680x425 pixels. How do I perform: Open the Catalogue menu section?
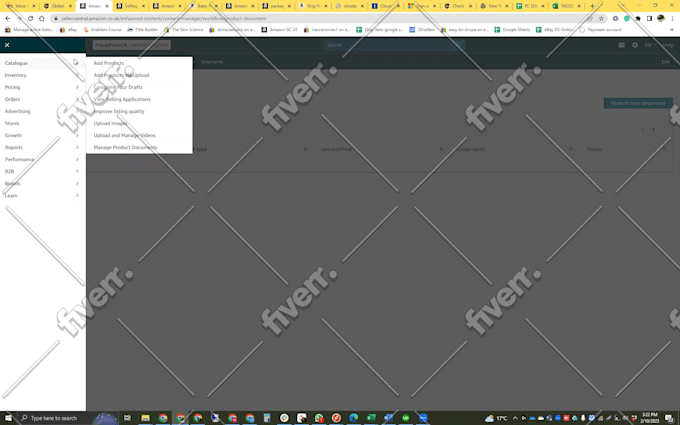tap(42, 63)
